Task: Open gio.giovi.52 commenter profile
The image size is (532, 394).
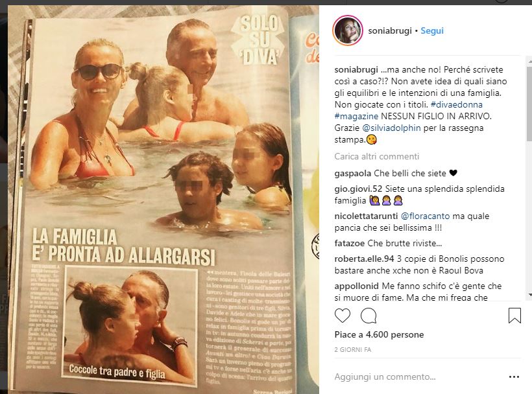Action: point(358,189)
